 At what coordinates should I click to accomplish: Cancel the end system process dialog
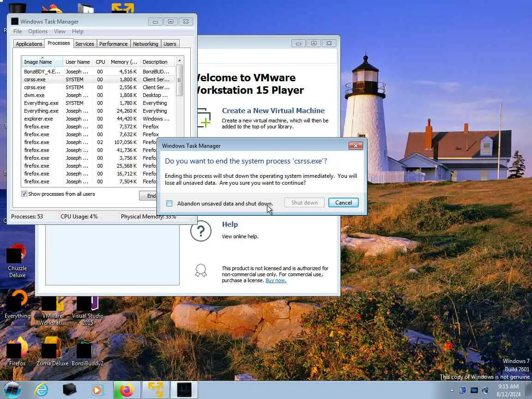pos(344,203)
